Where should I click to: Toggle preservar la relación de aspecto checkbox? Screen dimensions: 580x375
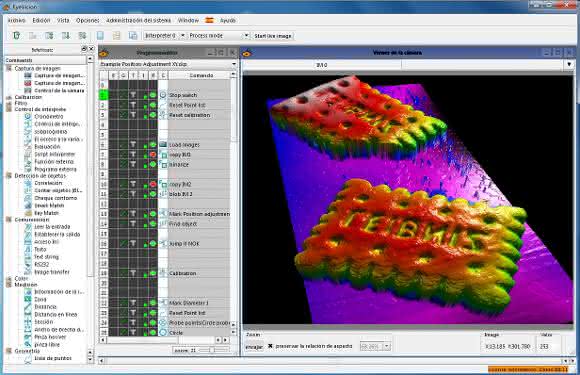[x=270, y=346]
